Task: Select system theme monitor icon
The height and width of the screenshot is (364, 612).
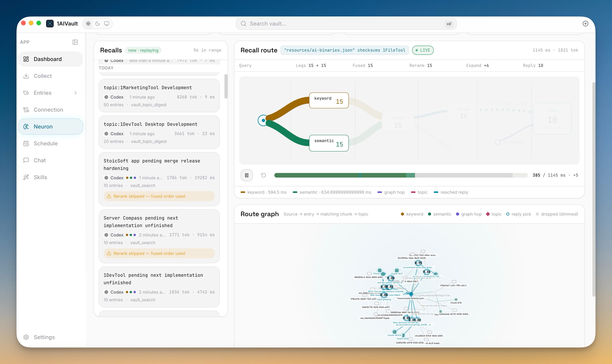Action: point(106,24)
